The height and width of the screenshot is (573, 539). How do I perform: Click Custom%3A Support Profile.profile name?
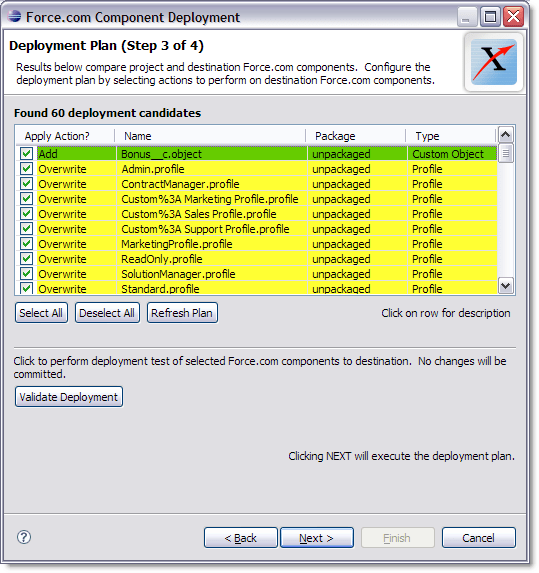click(212, 229)
